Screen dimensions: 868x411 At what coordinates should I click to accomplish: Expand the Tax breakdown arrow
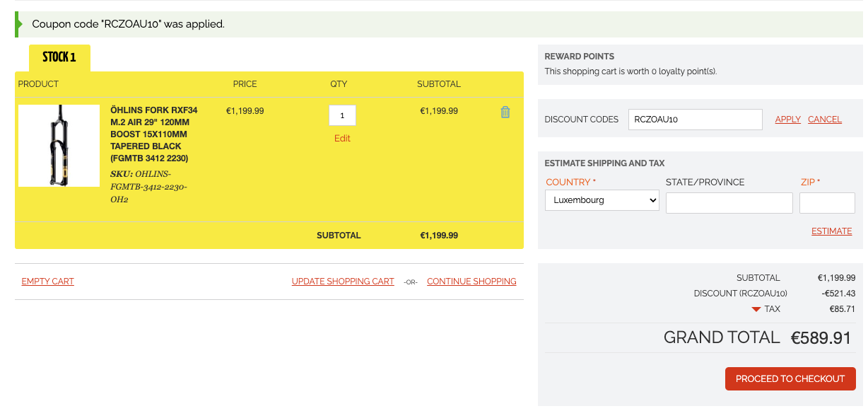click(x=756, y=309)
